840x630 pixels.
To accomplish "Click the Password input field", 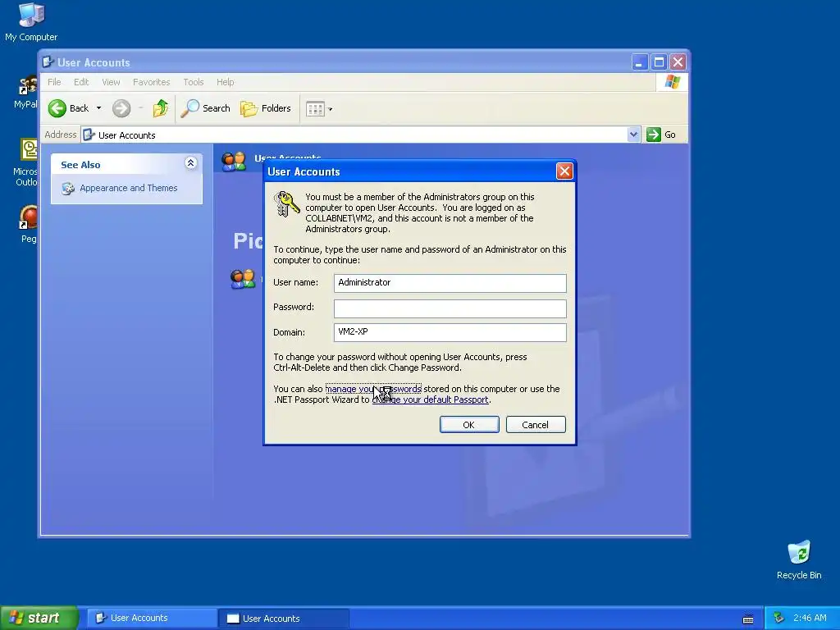I will (x=450, y=308).
